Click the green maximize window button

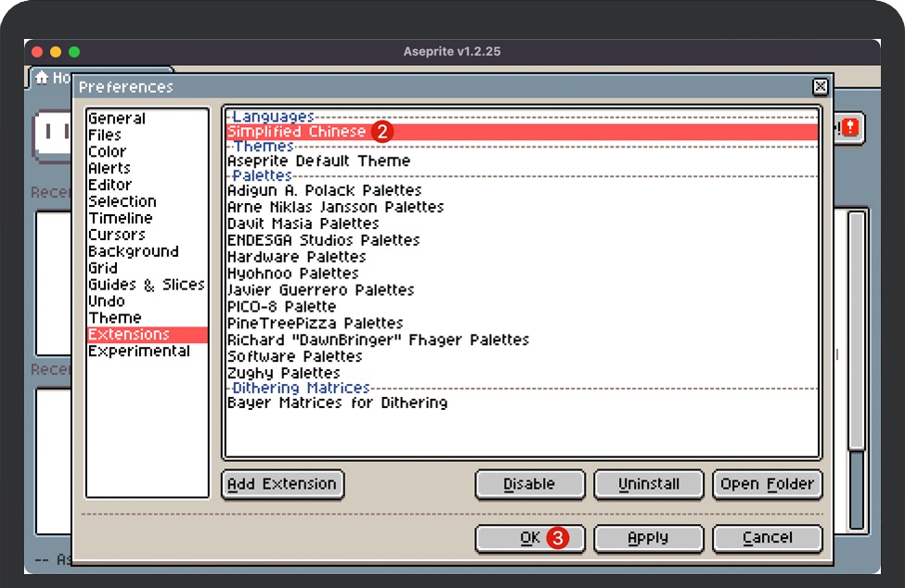pyautogui.click(x=74, y=52)
